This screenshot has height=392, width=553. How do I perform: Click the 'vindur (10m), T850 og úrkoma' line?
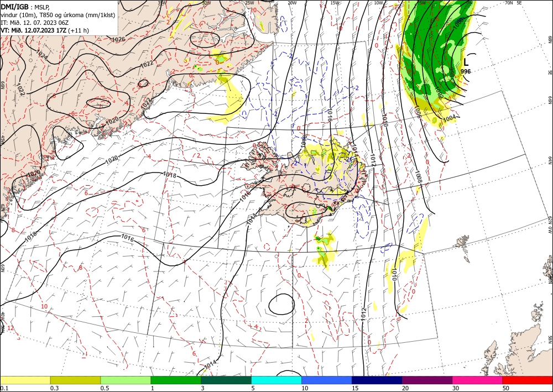click(x=58, y=15)
